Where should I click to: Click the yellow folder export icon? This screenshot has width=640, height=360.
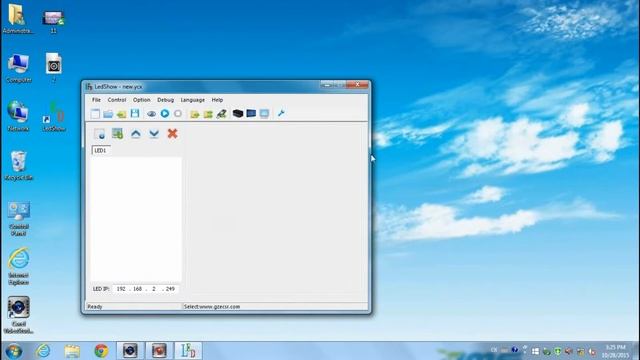[195, 113]
